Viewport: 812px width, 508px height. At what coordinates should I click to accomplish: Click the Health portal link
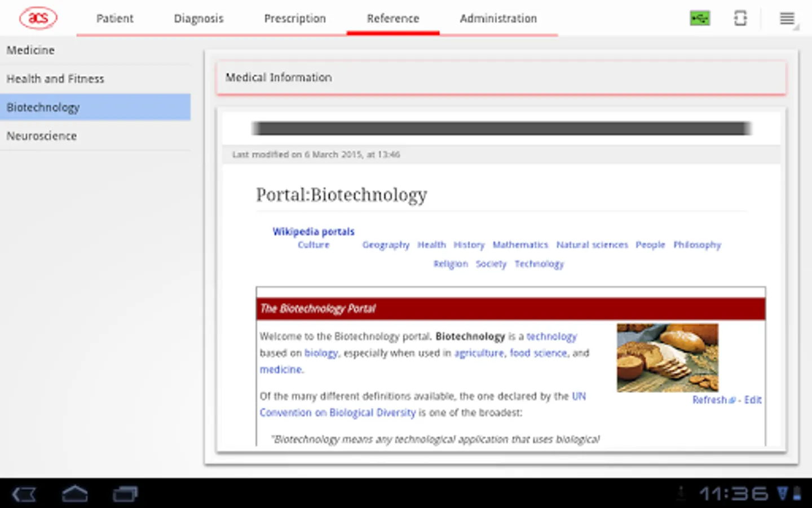[431, 245]
